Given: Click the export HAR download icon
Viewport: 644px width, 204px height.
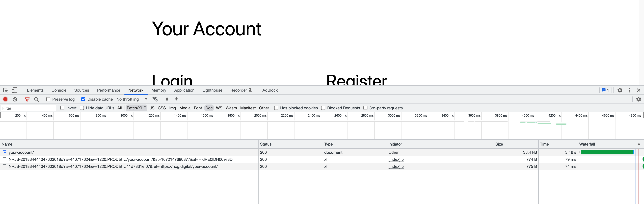Looking at the screenshot, I should (176, 99).
